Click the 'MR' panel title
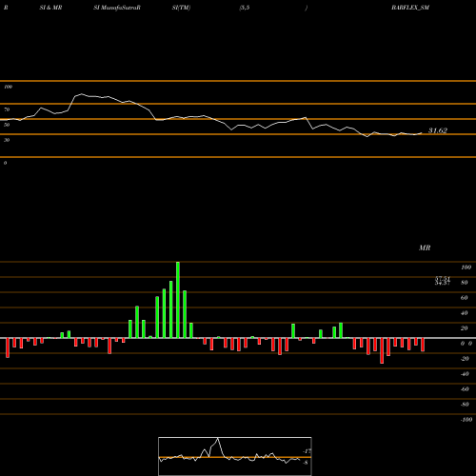The image size is (476, 476). pyautogui.click(x=425, y=248)
